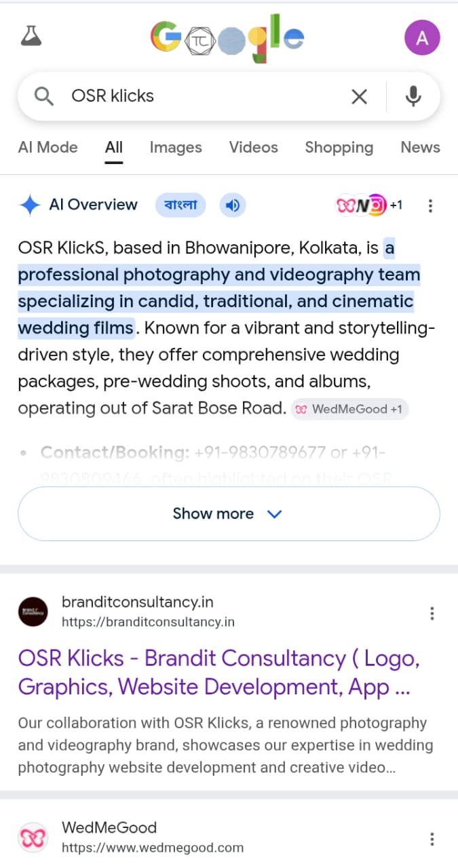Start voice search with the microphone icon
The height and width of the screenshot is (868, 458).
click(413, 96)
